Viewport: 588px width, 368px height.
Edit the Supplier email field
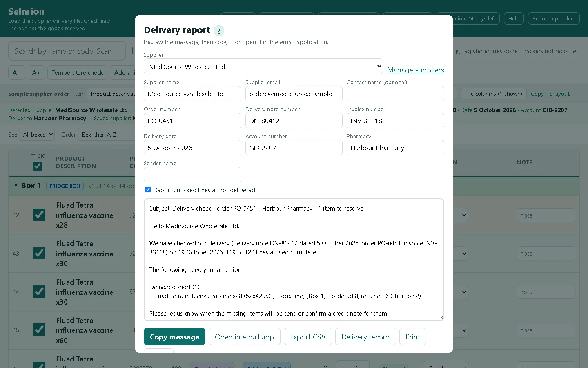click(x=294, y=94)
